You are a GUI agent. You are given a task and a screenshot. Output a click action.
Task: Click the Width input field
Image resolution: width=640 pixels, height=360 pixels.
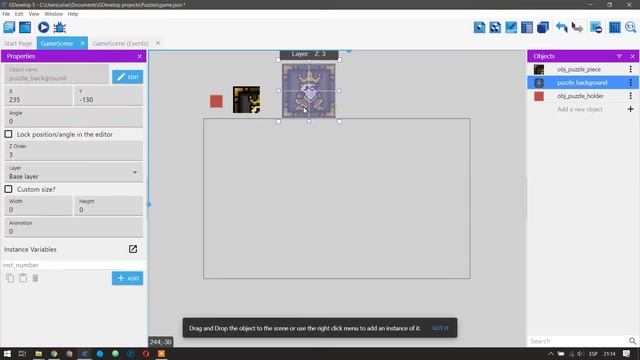(38, 206)
